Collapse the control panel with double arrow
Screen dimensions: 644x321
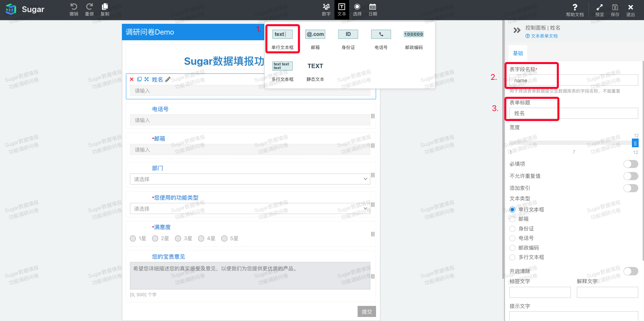(x=517, y=30)
